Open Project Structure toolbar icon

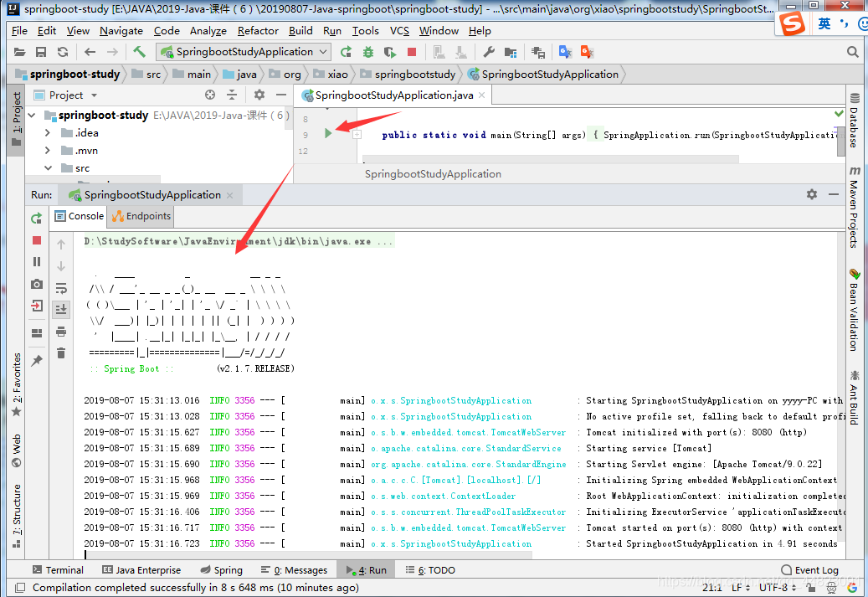pos(511,52)
